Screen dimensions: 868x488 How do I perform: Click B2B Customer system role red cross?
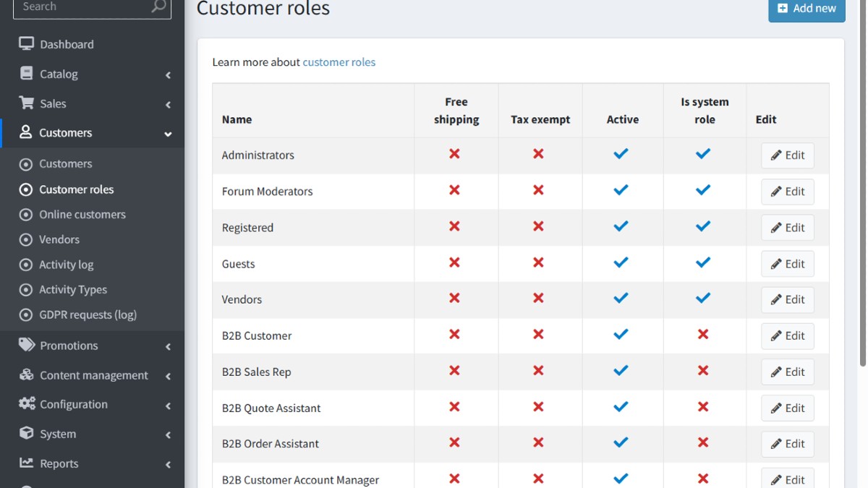point(703,334)
